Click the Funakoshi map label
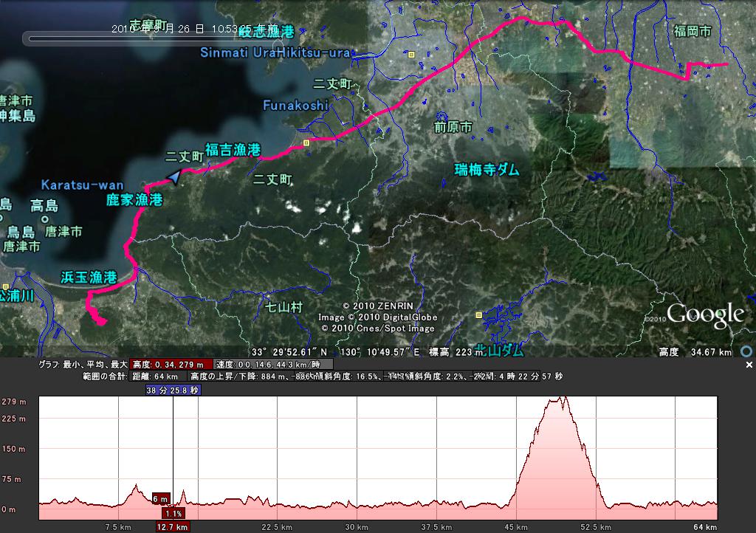Screen dimensions: 756x533 [295, 105]
